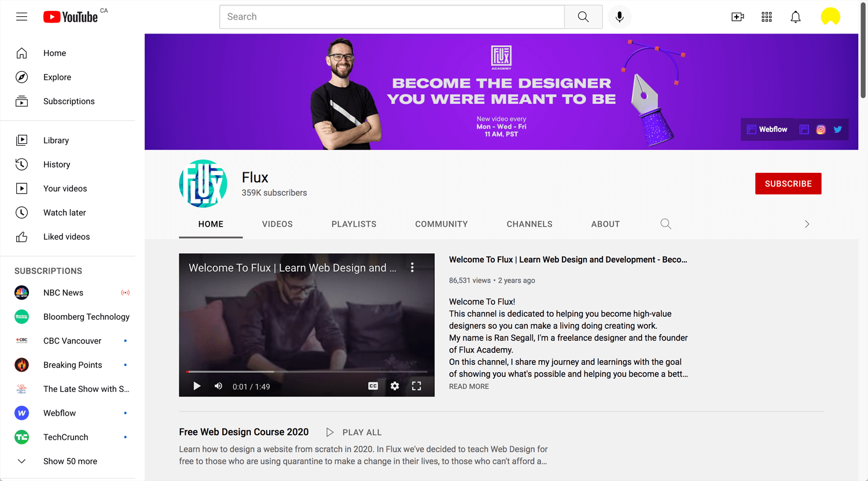Open Your videos in sidebar
Viewport: 868px width, 481px height.
[x=68, y=188]
